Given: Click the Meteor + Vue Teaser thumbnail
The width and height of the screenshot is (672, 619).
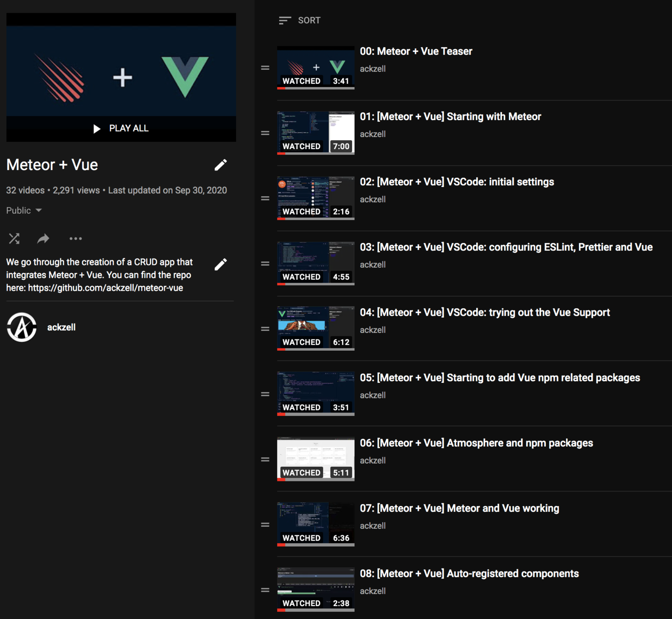Looking at the screenshot, I should (316, 67).
